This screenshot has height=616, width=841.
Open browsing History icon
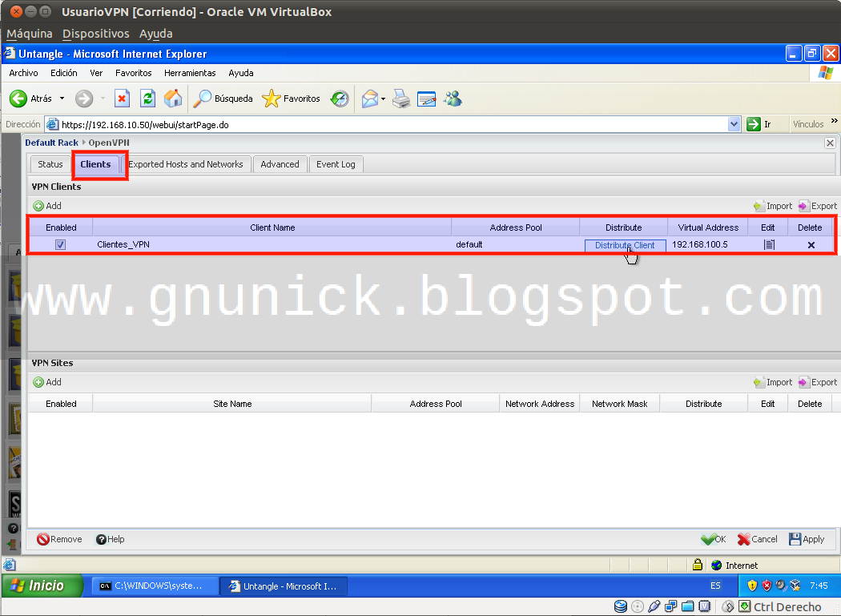point(340,99)
